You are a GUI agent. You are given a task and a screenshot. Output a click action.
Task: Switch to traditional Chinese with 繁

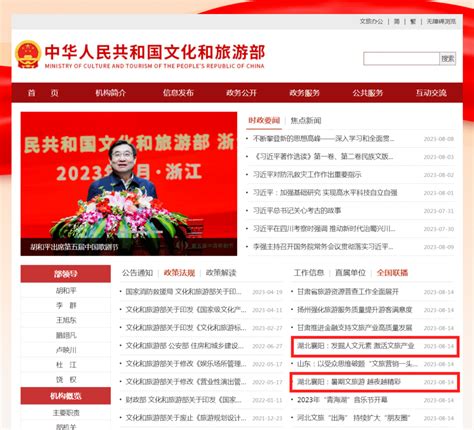tap(413, 21)
